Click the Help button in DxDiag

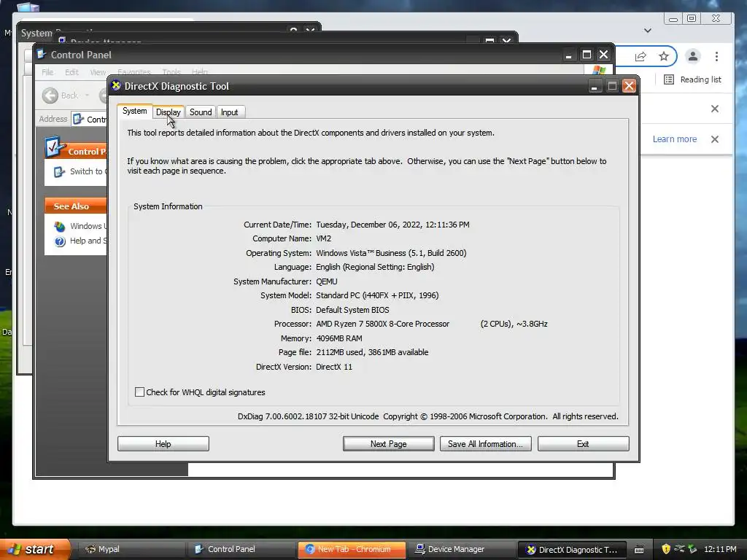tap(163, 444)
